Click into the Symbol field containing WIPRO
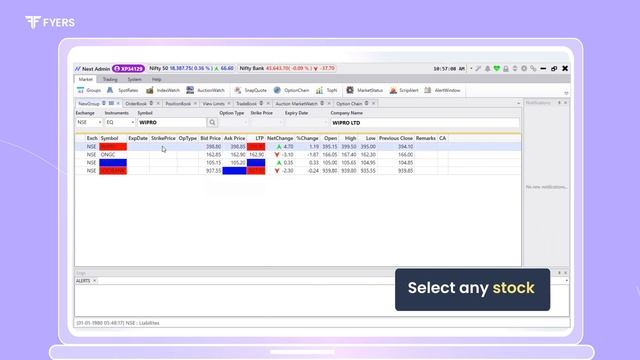 click(x=172, y=122)
